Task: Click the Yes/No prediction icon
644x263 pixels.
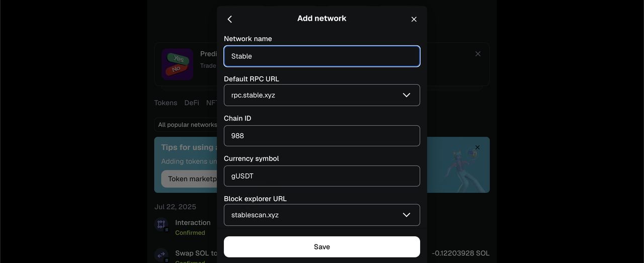Action: pos(177,64)
